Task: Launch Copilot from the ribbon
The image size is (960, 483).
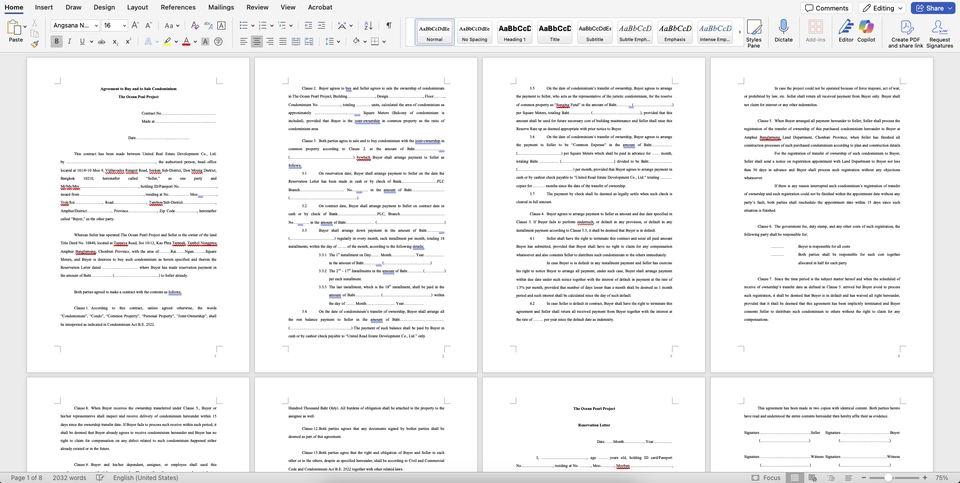Action: (x=866, y=31)
